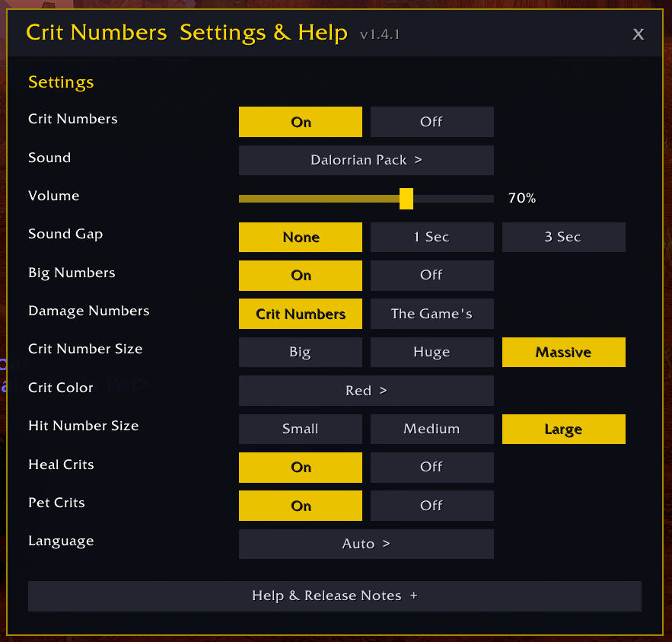Choose The Game's damage numbers
This screenshot has height=642, width=672.
pos(432,314)
